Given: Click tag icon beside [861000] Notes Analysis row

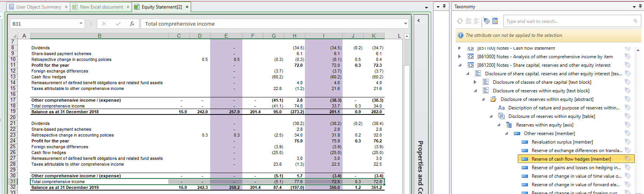Looking at the screenshot, I should (628, 57).
